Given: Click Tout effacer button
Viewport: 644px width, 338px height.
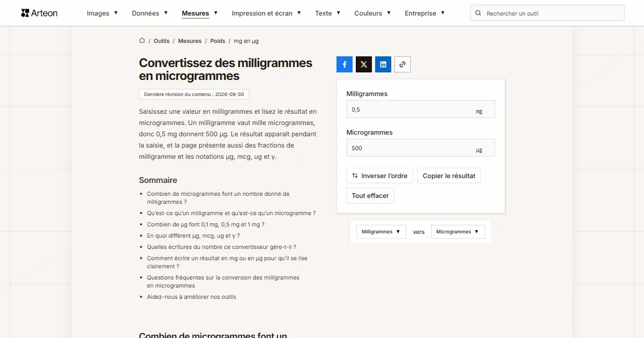Looking at the screenshot, I should pos(370,196).
